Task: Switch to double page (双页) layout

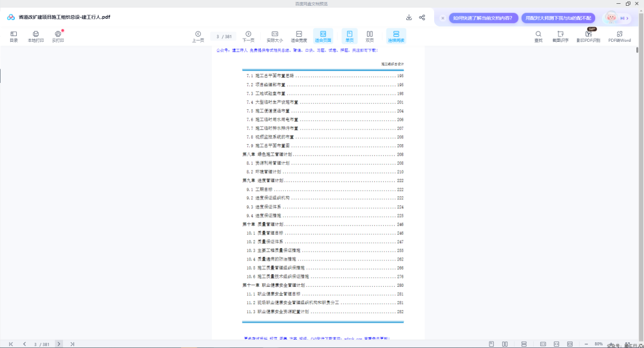Action: tap(370, 37)
